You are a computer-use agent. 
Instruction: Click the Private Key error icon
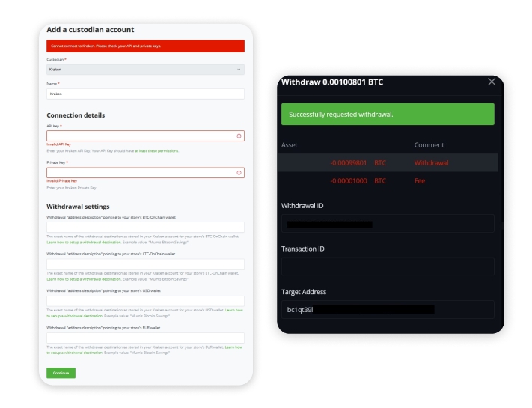pyautogui.click(x=239, y=173)
